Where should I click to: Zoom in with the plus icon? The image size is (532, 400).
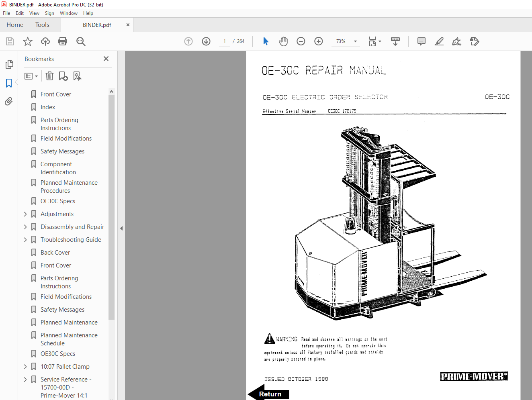319,41
